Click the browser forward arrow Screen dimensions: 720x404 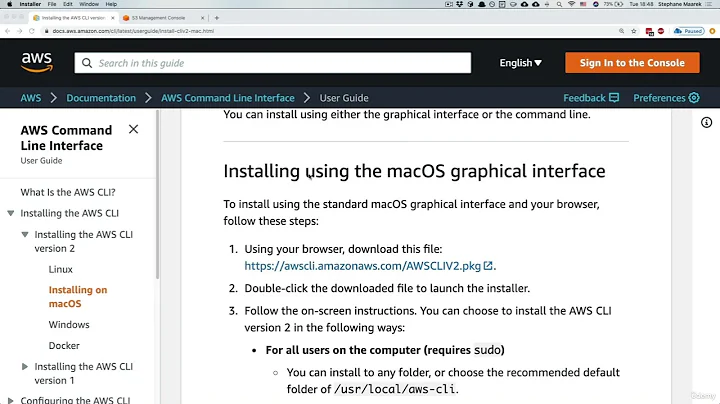coord(19,31)
